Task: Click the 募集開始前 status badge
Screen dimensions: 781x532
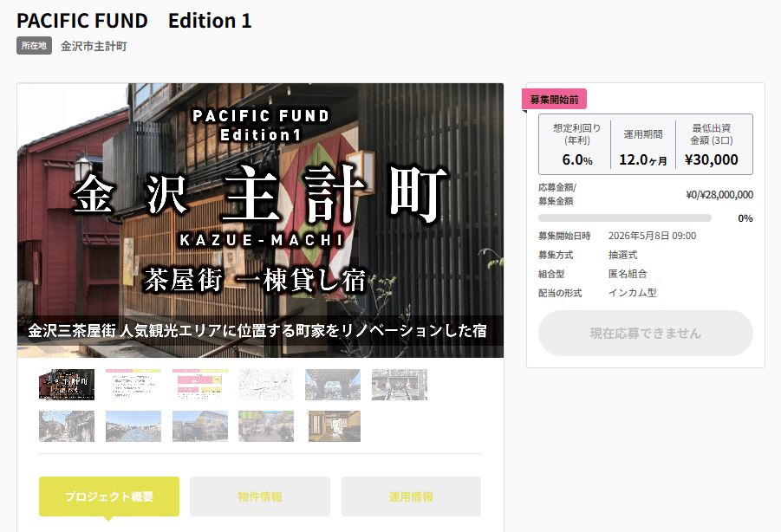Action: pos(555,100)
